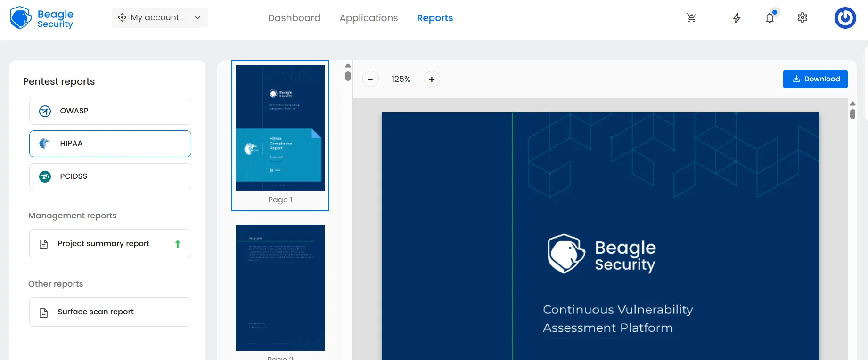Click the thumbnail panel scrollbar handle
Image resolution: width=868 pixels, height=360 pixels.
[348, 76]
